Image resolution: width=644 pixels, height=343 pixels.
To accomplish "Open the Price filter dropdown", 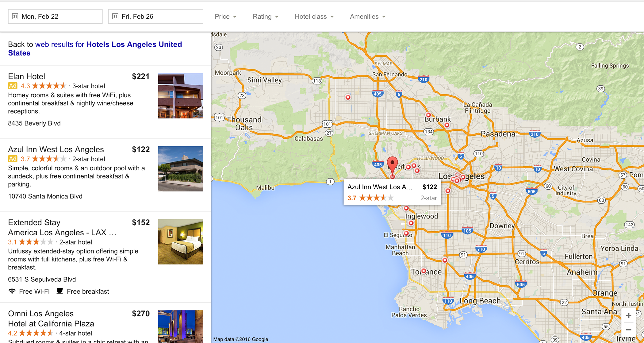I will 225,17.
